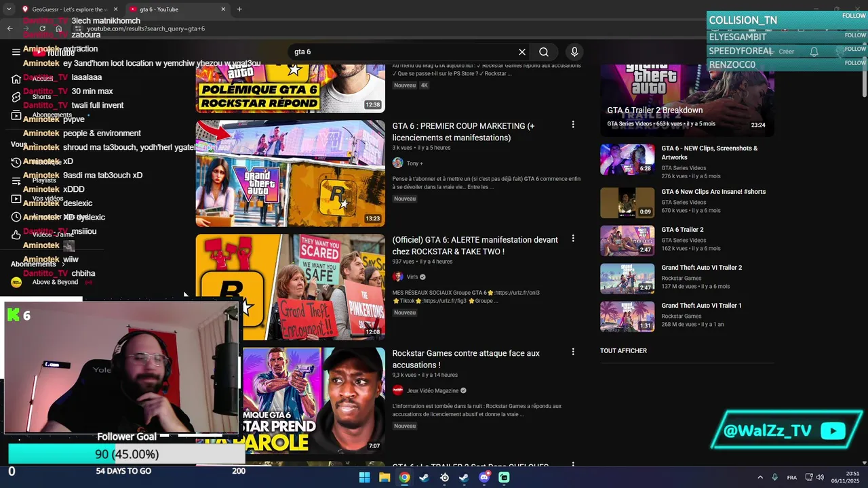Open Accueil home icon in sidebar
Viewport: 868px width, 488px height.
(16, 79)
